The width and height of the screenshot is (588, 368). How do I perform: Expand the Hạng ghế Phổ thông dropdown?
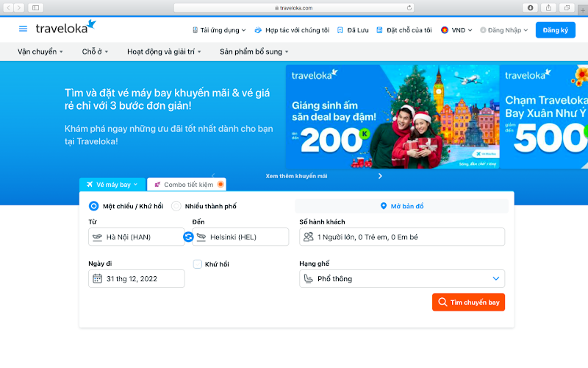402,279
